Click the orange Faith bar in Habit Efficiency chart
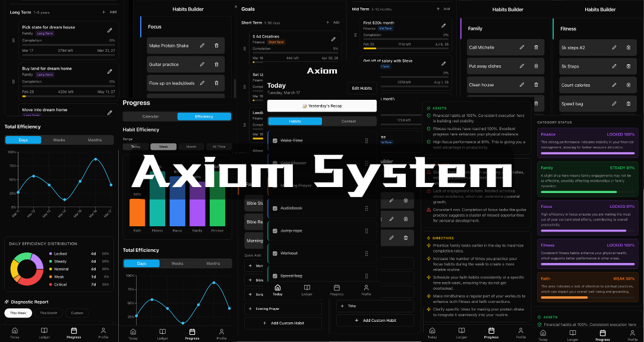Image resolution: width=644 pixels, height=342 pixels. pos(137,212)
